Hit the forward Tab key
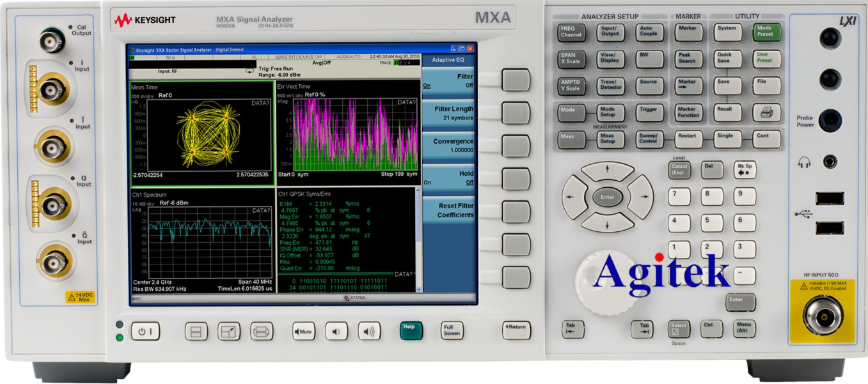Screen dimensions: 868x384 point(642,329)
